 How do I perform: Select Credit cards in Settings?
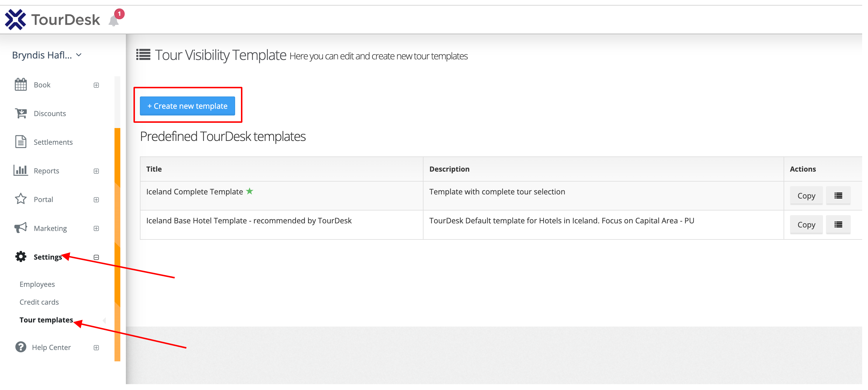click(39, 302)
